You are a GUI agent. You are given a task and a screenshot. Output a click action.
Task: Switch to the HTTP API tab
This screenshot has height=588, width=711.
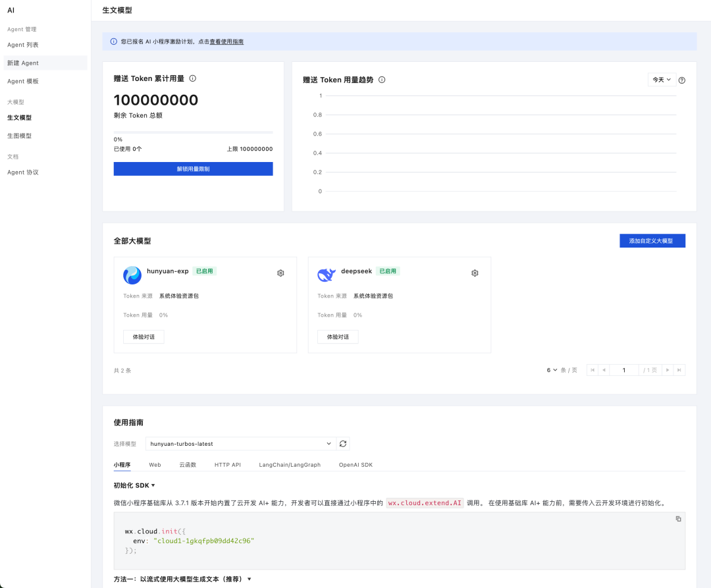(x=228, y=465)
